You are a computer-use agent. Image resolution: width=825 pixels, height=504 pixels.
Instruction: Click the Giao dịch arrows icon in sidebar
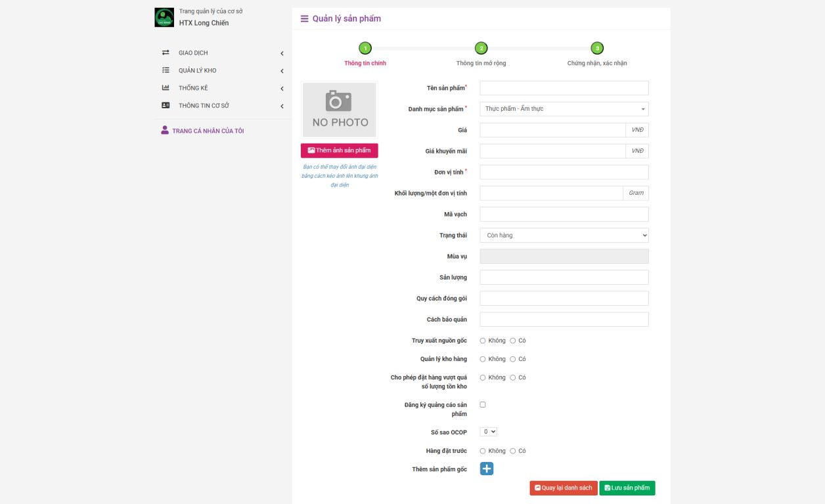[x=166, y=53]
